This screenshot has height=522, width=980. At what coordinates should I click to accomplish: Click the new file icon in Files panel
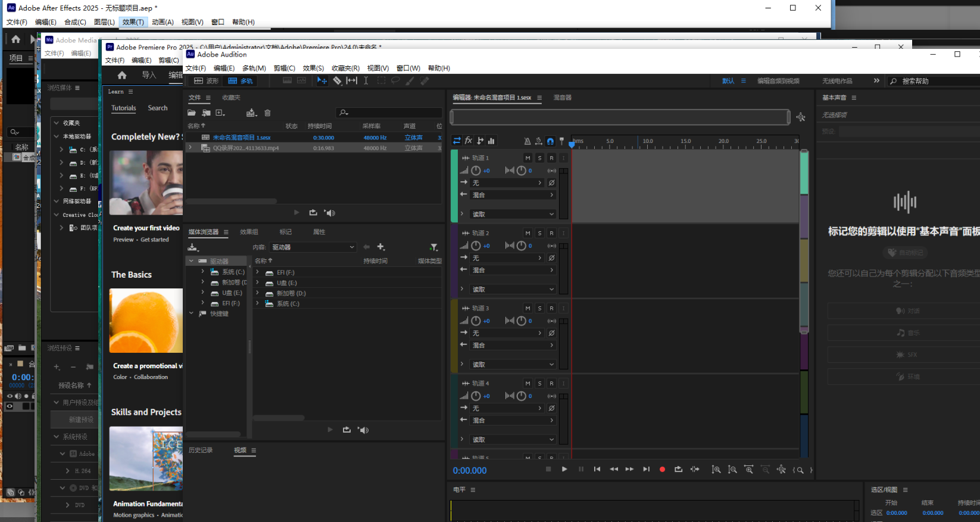(220, 113)
